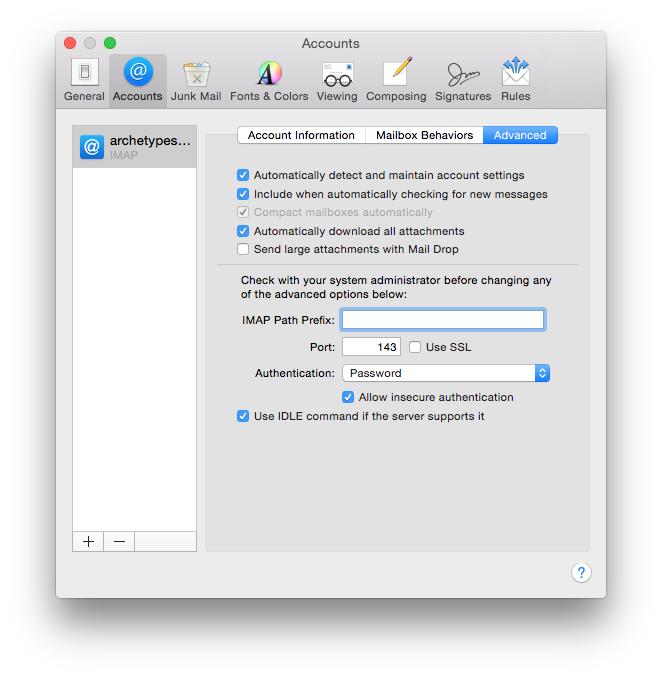
Task: Open Fonts & Colors preferences
Action: [x=269, y=80]
